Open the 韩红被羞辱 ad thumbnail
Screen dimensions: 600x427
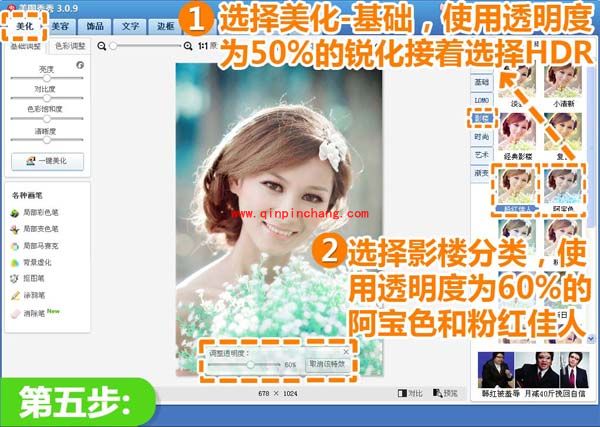click(497, 371)
